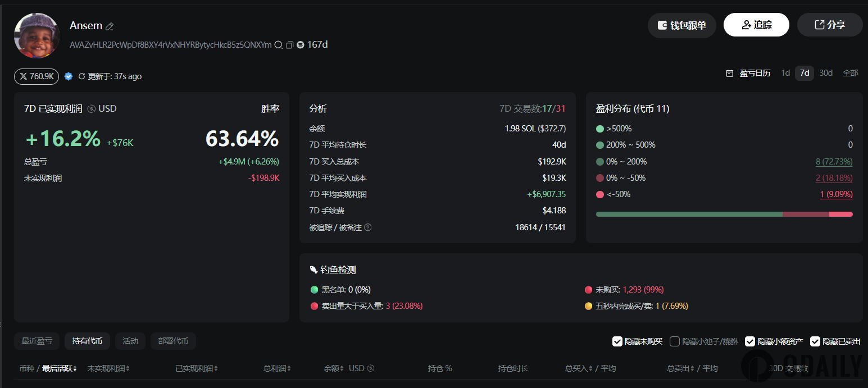Click the blue verified badge icon

point(69,76)
